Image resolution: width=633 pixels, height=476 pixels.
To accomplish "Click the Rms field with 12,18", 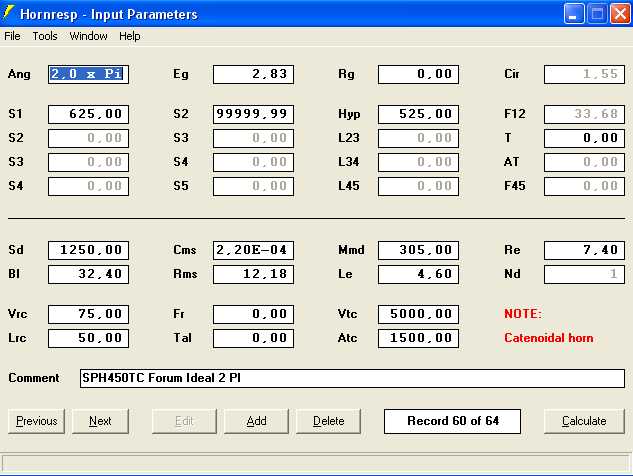I will (253, 274).
